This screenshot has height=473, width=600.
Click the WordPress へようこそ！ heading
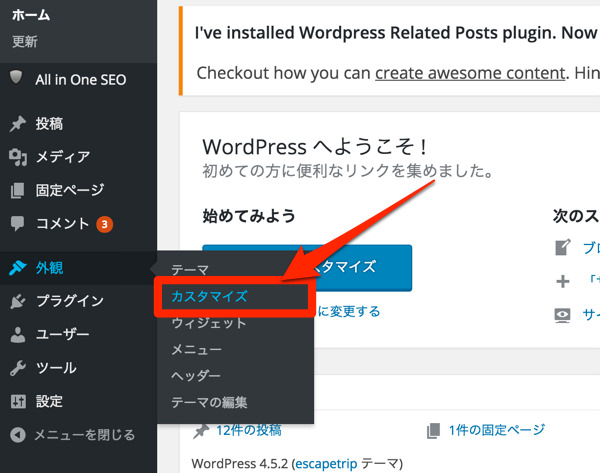pos(315,147)
